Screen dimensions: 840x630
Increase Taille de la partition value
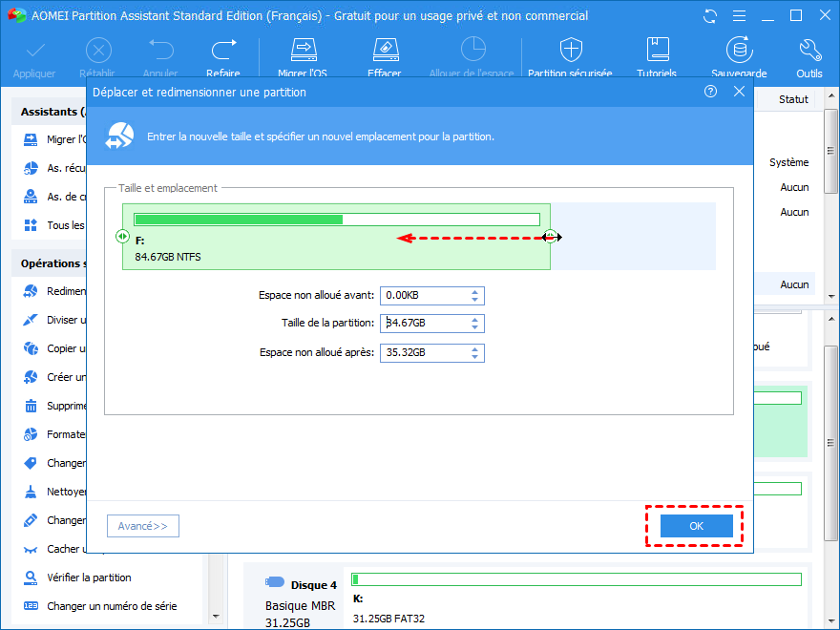click(474, 320)
